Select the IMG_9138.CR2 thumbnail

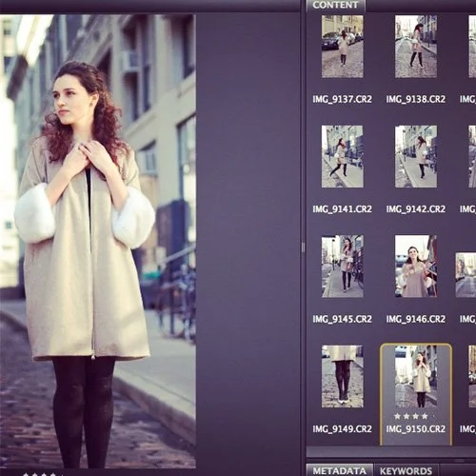(x=416, y=47)
